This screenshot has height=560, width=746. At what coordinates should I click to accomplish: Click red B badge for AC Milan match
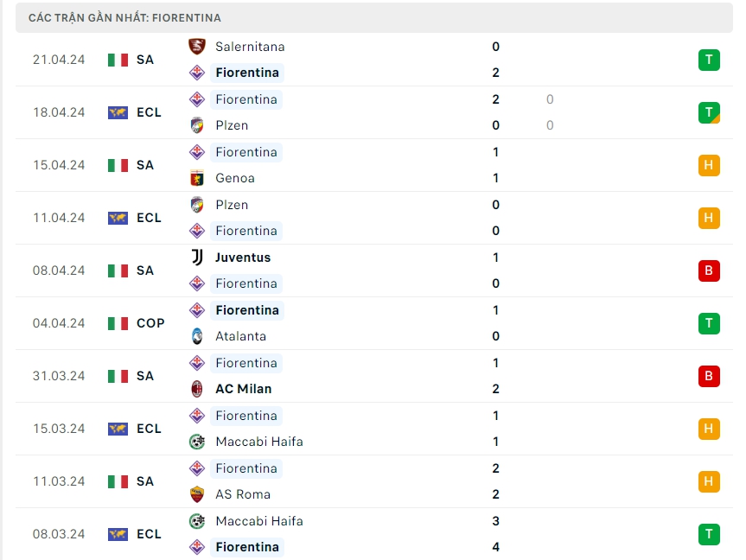(x=709, y=376)
